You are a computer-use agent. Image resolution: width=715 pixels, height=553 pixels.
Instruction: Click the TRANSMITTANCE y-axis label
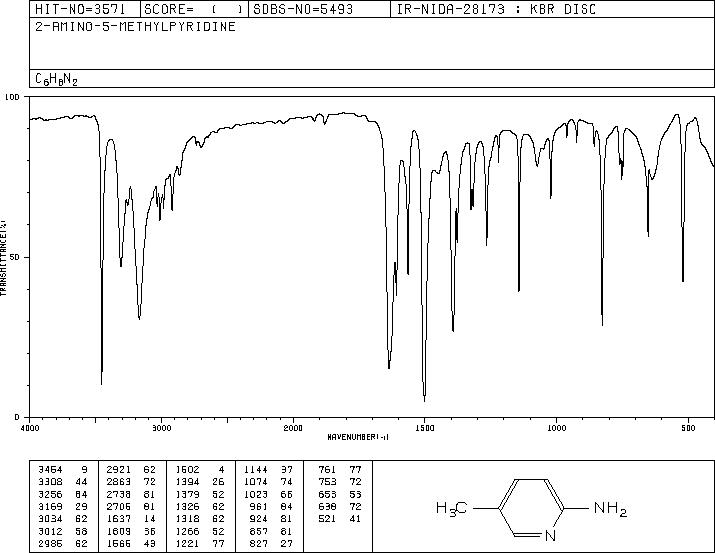[3, 258]
